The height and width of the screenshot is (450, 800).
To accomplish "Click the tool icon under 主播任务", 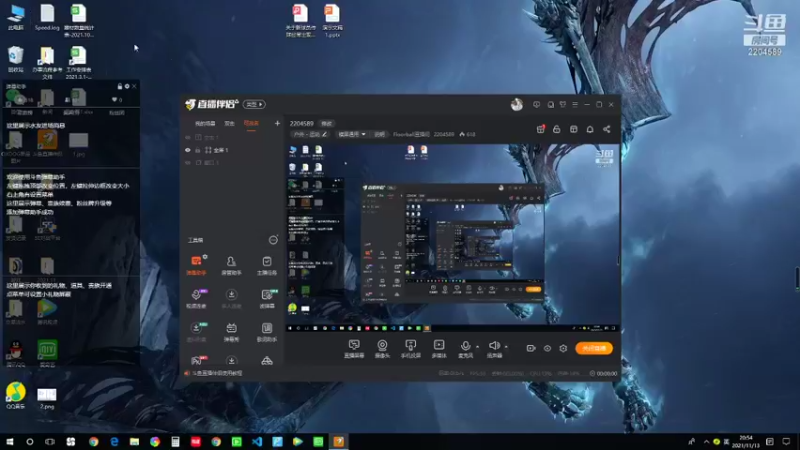I will tap(267, 298).
